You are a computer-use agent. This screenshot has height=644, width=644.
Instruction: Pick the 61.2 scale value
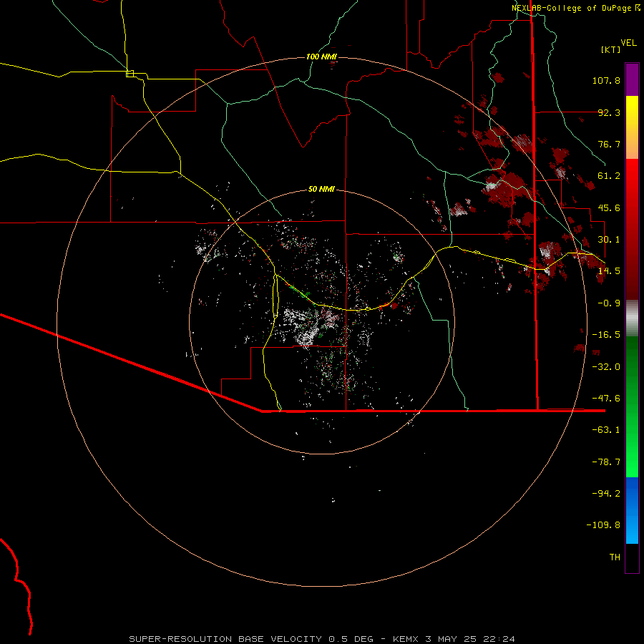click(609, 176)
